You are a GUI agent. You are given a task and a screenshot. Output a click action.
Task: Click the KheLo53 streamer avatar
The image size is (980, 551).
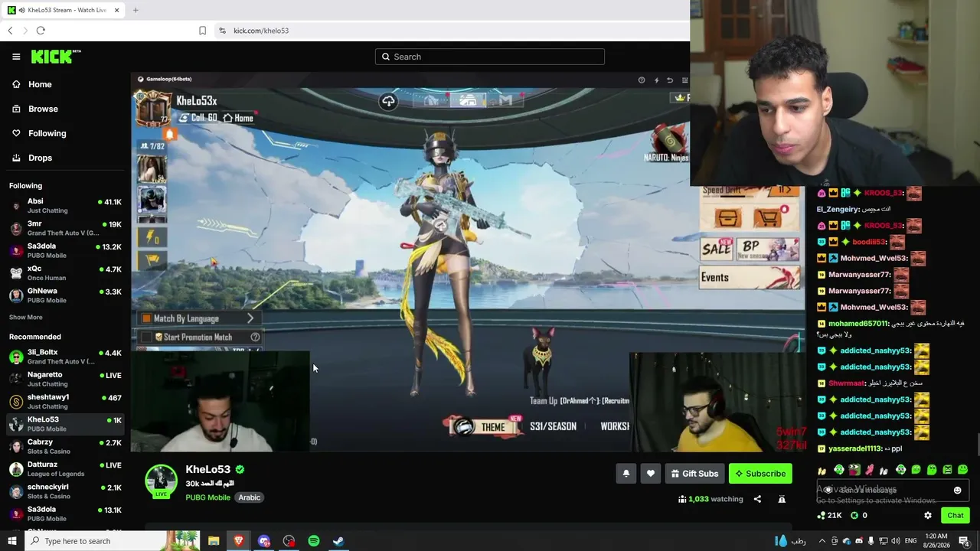click(162, 481)
